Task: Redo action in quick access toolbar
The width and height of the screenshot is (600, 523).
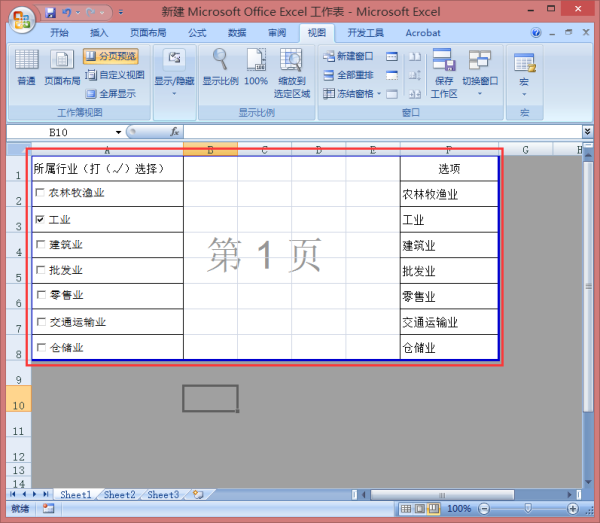Action: click(91, 13)
